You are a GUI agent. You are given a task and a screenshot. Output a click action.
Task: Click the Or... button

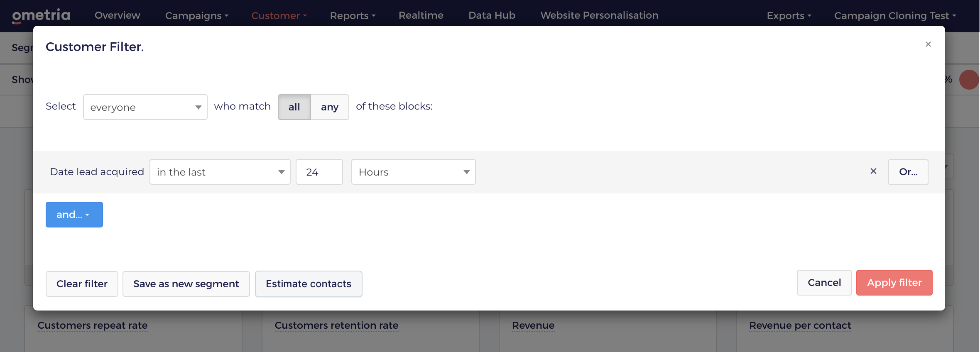(x=908, y=172)
